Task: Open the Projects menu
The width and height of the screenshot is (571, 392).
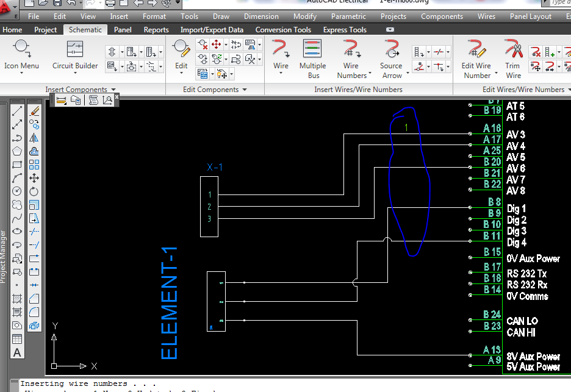Action: (392, 16)
